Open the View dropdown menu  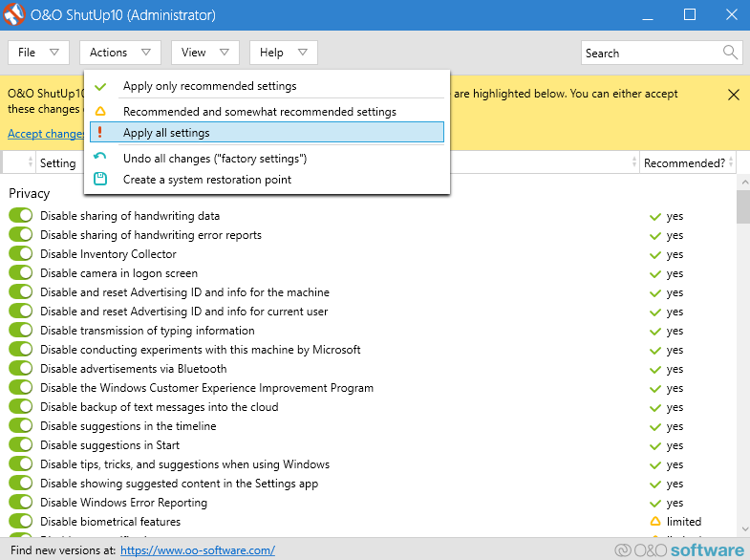tap(205, 53)
